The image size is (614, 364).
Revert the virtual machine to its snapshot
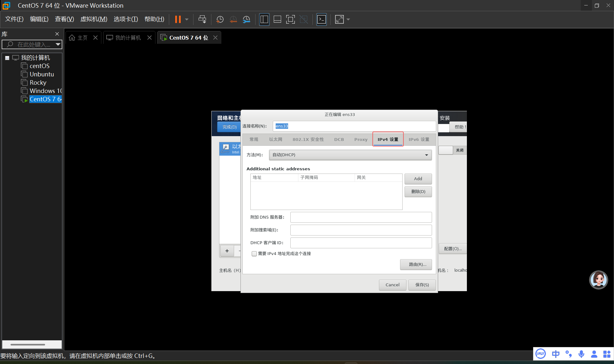pyautogui.click(x=233, y=19)
